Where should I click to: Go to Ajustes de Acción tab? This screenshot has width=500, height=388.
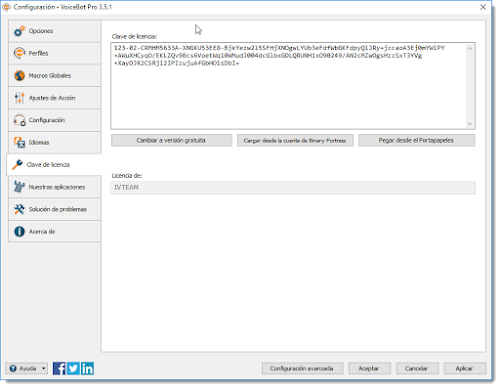(55, 98)
